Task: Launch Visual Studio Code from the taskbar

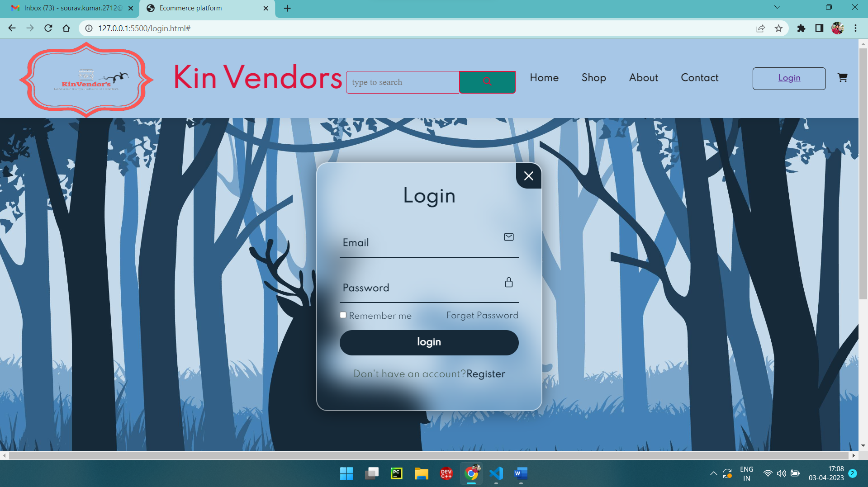Action: point(496,473)
